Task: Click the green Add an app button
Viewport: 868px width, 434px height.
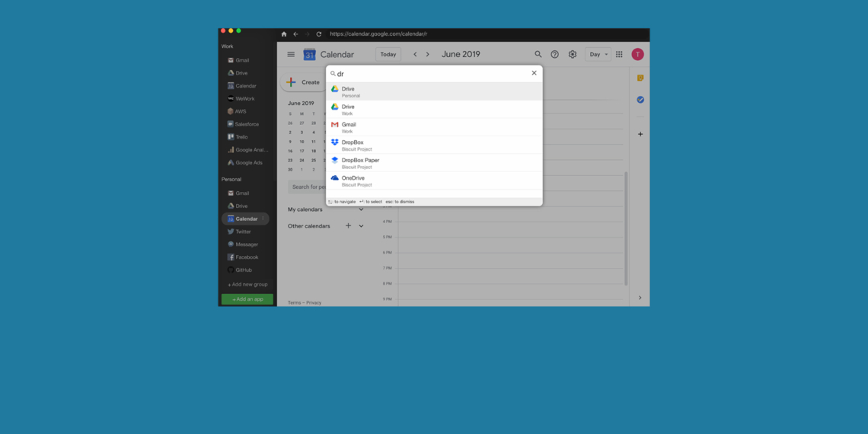Action: (x=247, y=299)
